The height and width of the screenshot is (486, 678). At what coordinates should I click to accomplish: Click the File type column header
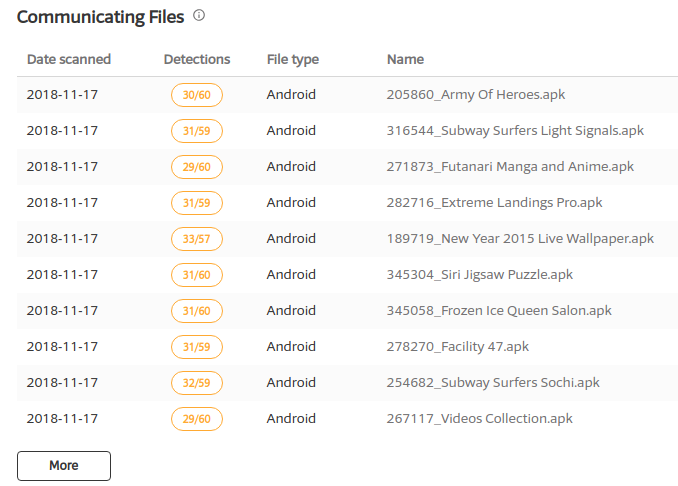pos(293,59)
